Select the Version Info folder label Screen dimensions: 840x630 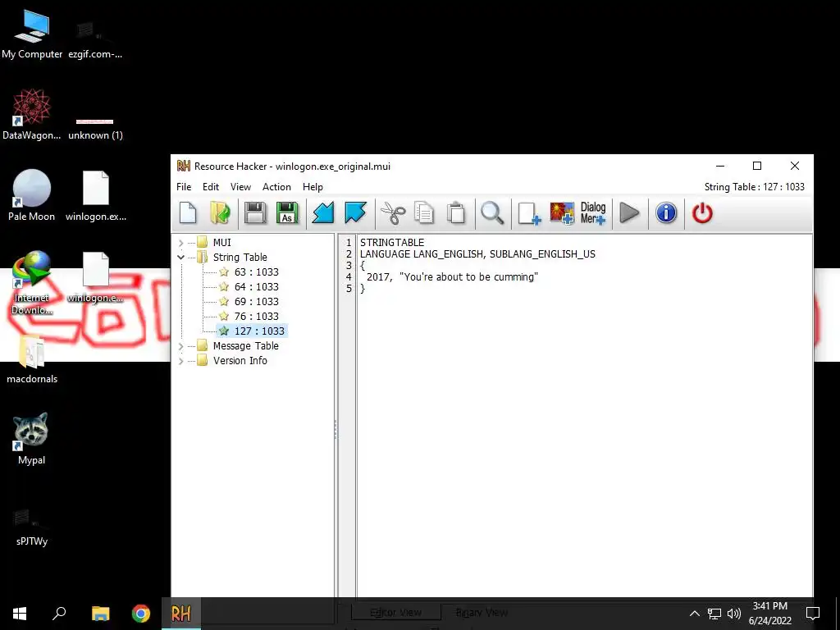click(240, 361)
